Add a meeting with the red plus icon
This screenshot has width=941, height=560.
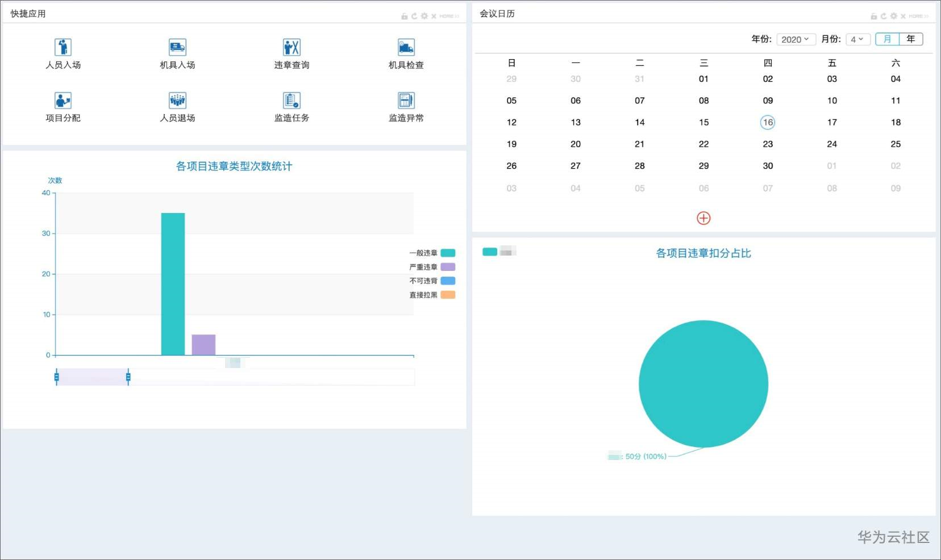click(703, 218)
